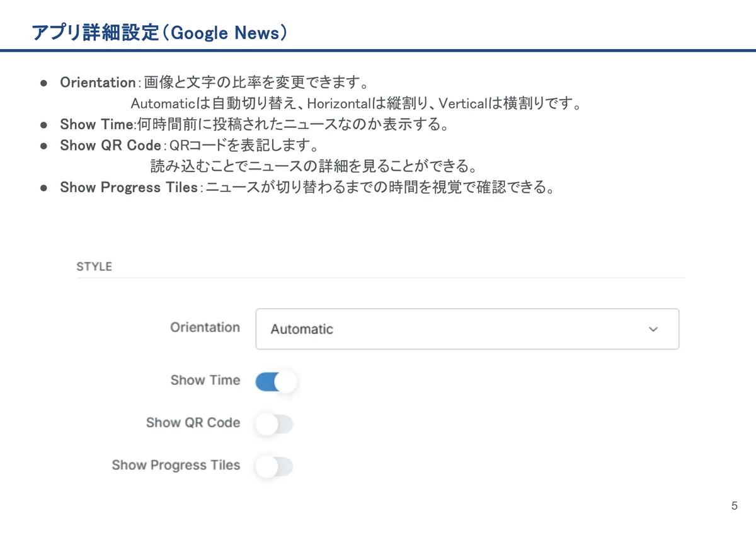Screen dimensions: 756x535
Task: Enable the Show QR Code toggle
Action: coord(275,424)
